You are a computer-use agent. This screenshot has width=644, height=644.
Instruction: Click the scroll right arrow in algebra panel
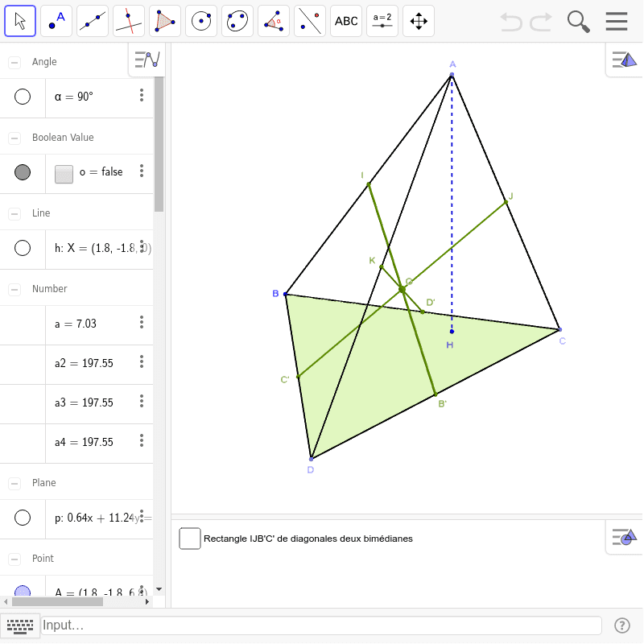pyautogui.click(x=147, y=602)
